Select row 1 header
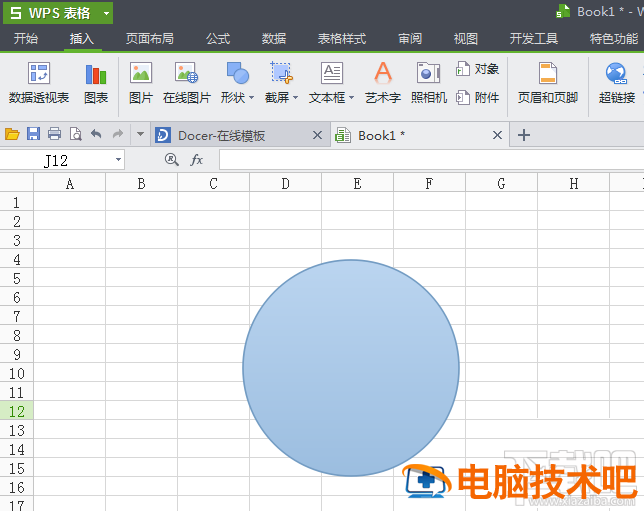644x511 pixels. tap(16, 202)
